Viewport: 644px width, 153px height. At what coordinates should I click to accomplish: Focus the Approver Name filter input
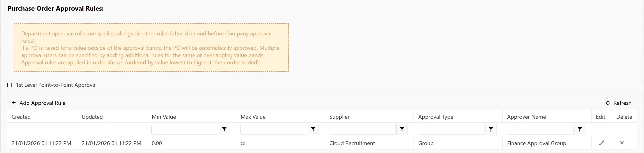[540, 129]
